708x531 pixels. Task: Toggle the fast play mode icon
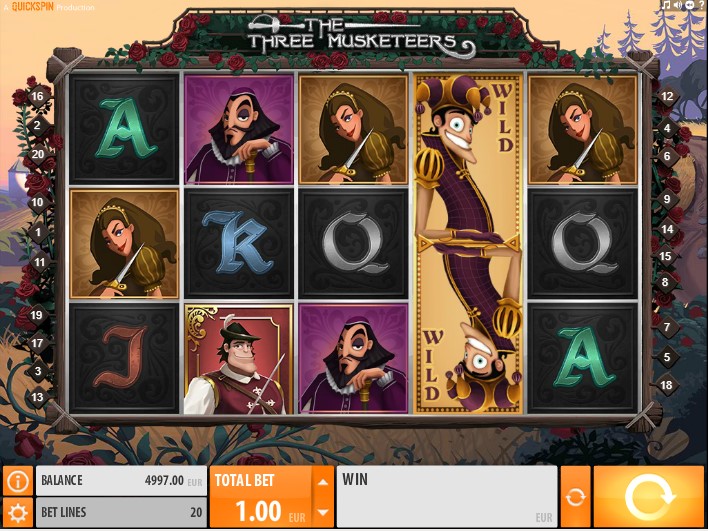[689, 5]
